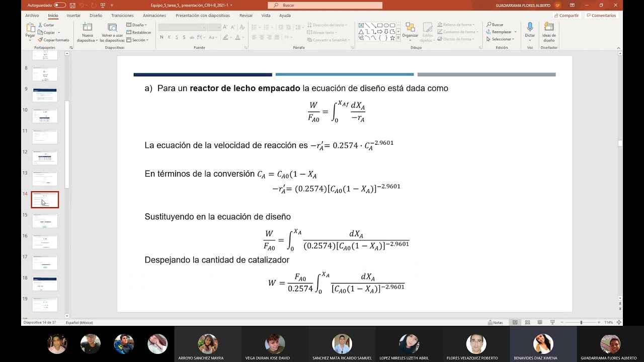This screenshot has width=644, height=362.
Task: Open the Vista tab
Action: (x=266, y=16)
